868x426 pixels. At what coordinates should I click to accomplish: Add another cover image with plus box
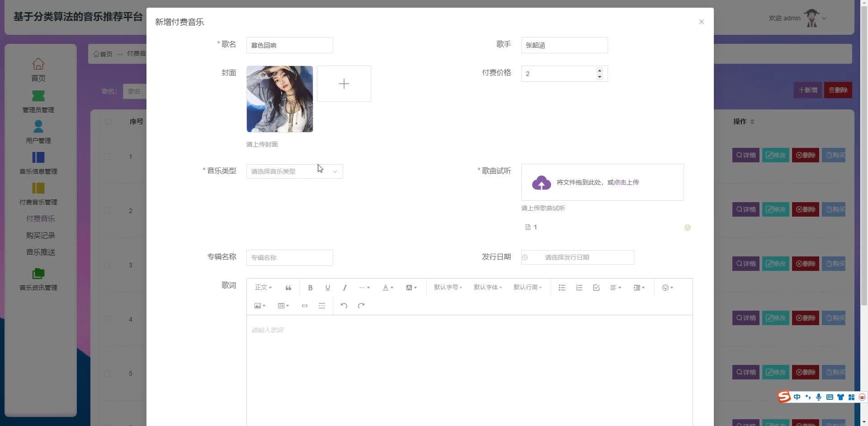pyautogui.click(x=344, y=84)
